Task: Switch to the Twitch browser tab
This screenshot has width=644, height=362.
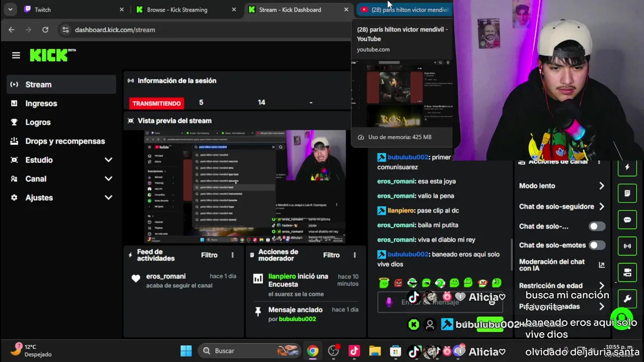Action: [74, 10]
